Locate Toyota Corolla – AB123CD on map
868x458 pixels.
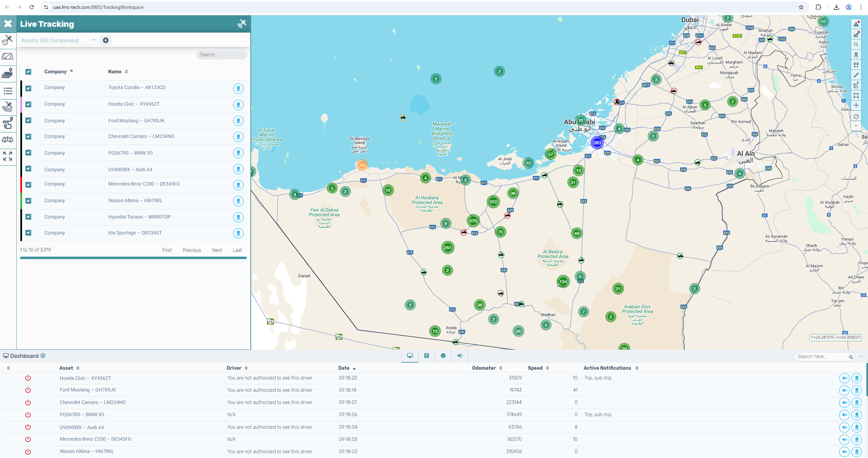tap(238, 88)
